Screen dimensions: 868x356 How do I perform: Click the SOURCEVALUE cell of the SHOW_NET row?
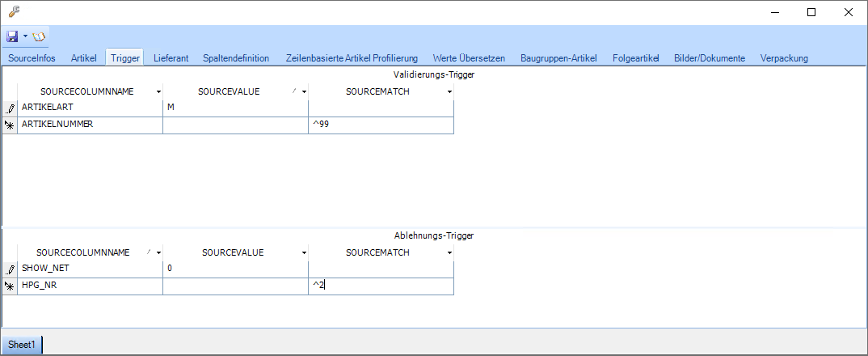tap(234, 269)
